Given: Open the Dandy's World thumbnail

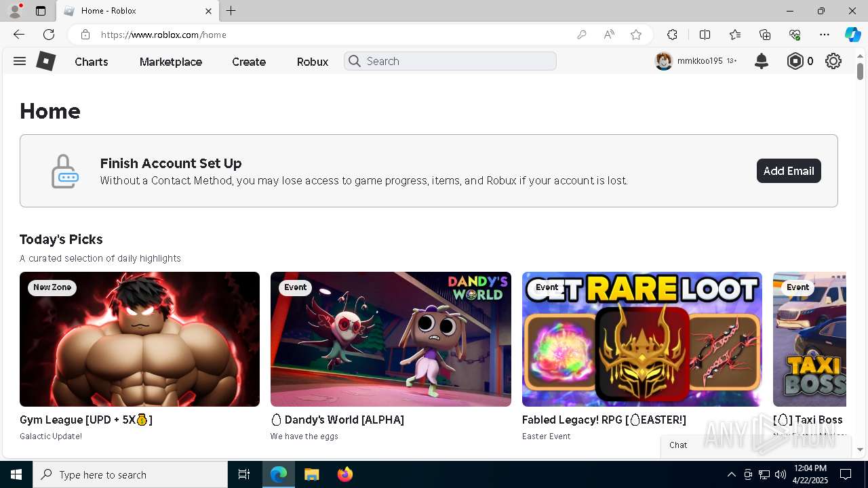Looking at the screenshot, I should pos(391,339).
